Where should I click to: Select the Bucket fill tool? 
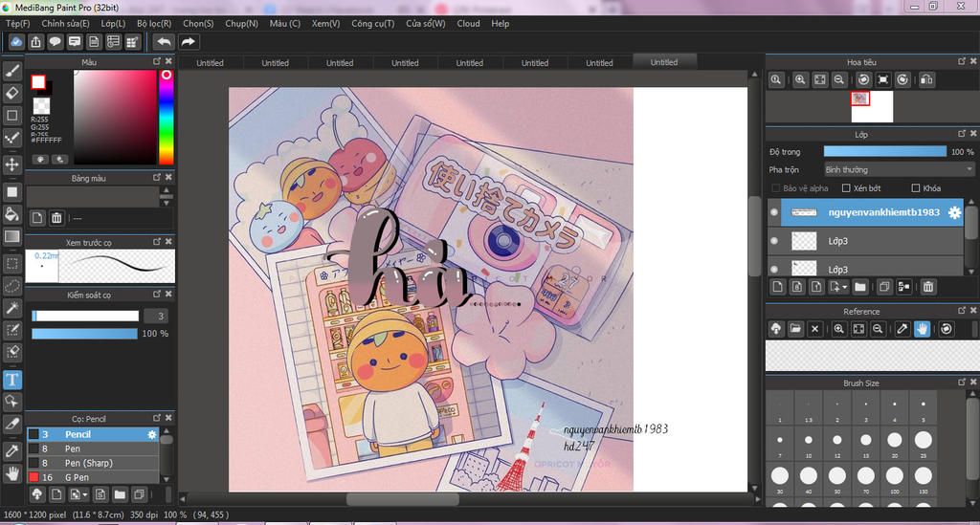coord(12,214)
